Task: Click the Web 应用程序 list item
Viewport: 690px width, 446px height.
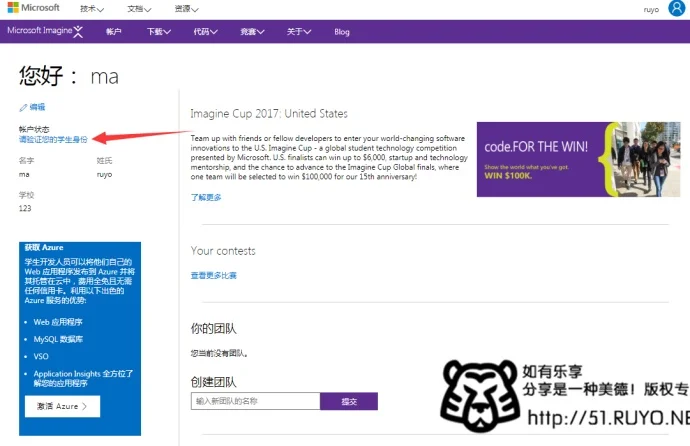Action: [x=58, y=322]
